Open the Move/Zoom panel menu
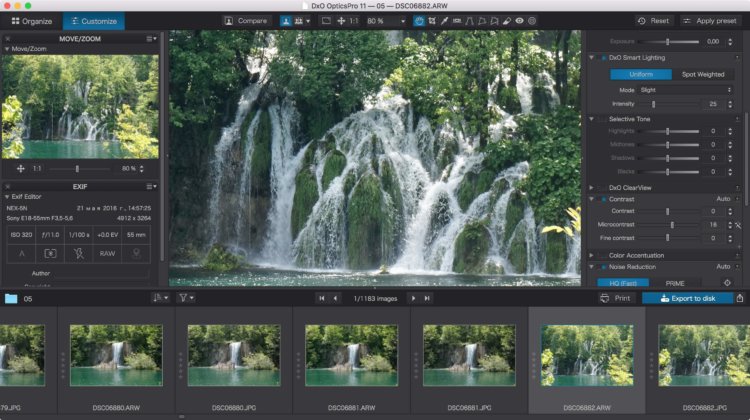750x420 pixels. coord(151,39)
